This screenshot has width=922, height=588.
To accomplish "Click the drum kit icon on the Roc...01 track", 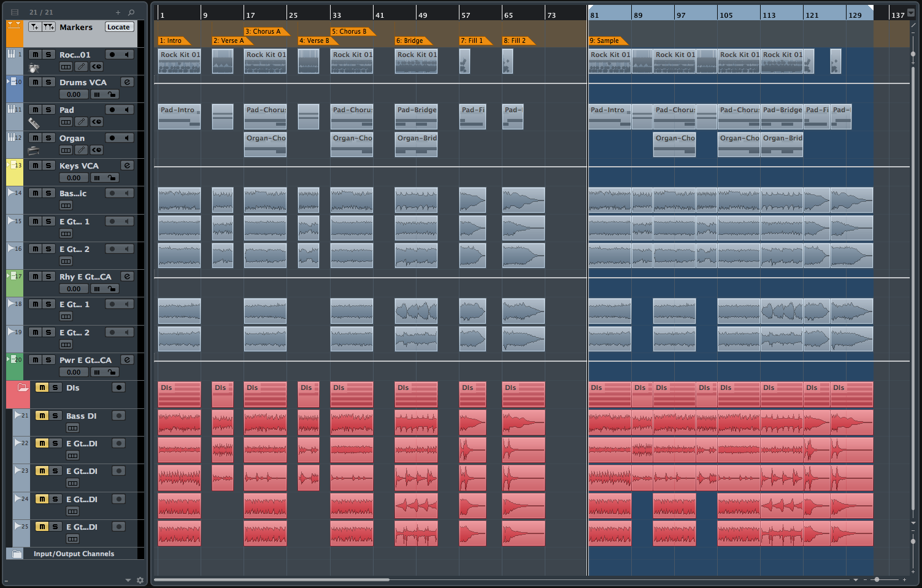I will [x=34, y=67].
